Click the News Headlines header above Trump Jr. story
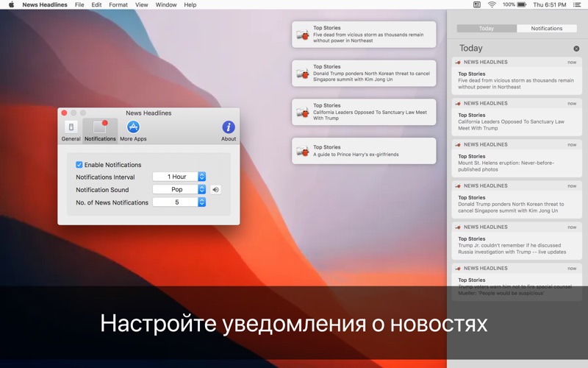588x368 pixels. (x=517, y=227)
